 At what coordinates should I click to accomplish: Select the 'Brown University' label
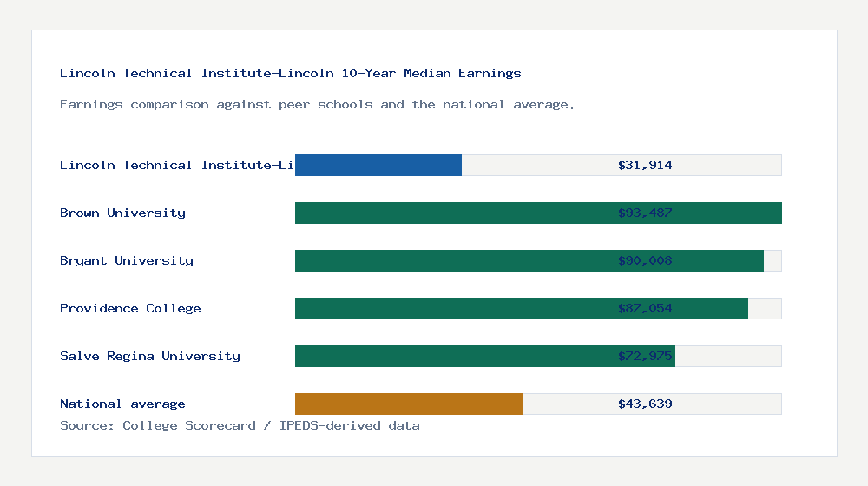122,213
